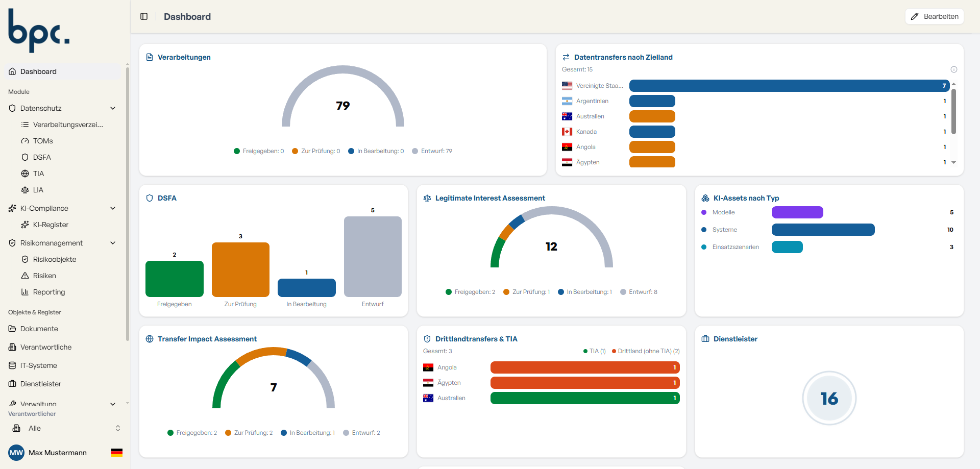Click the Bearbeiten button

[x=935, y=16]
